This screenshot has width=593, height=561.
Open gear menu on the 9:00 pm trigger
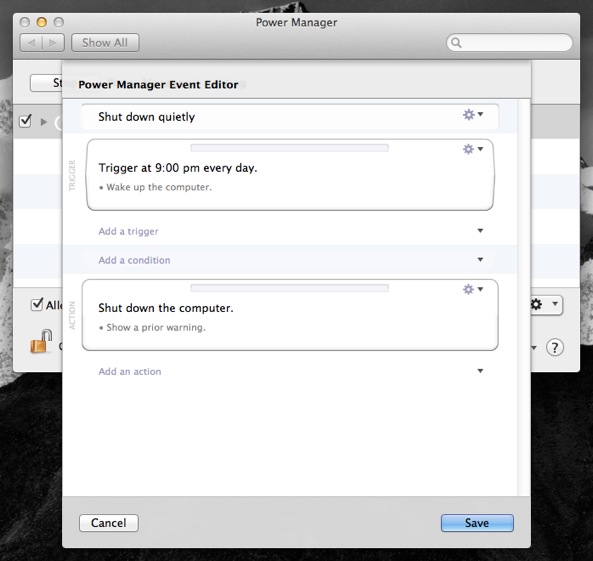pos(473,149)
